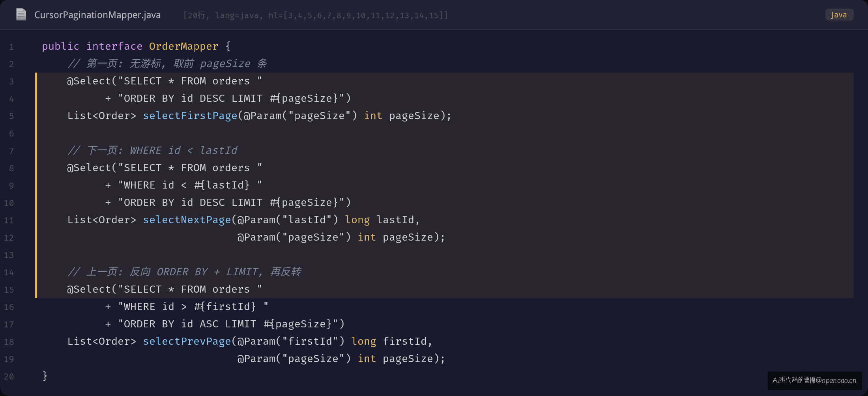Click the "long" keyword before lastId
The height and width of the screenshot is (396, 868).
[357, 220]
